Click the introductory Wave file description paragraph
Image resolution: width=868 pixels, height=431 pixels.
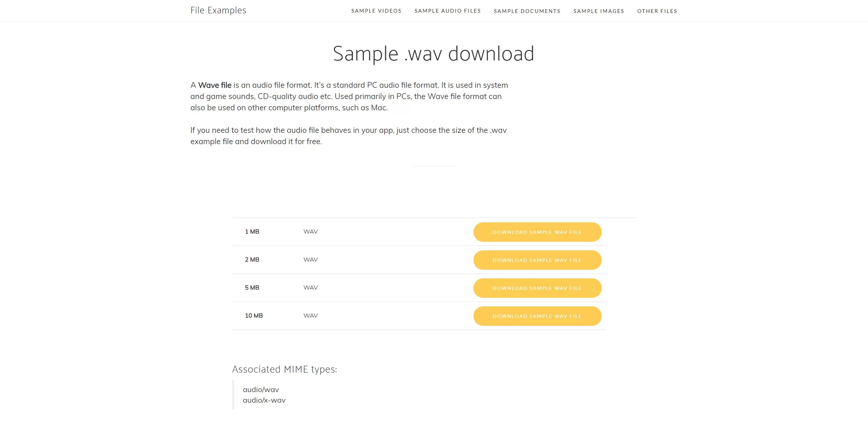349,96
